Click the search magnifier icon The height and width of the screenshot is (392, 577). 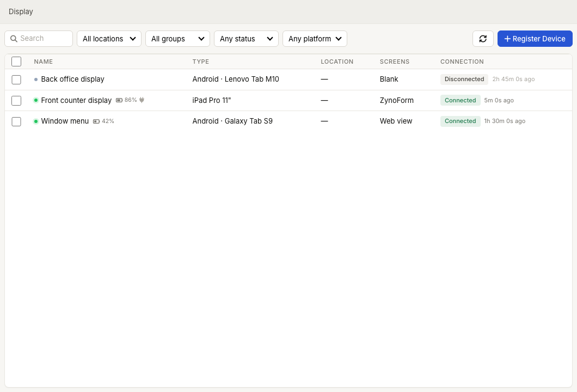(x=14, y=39)
